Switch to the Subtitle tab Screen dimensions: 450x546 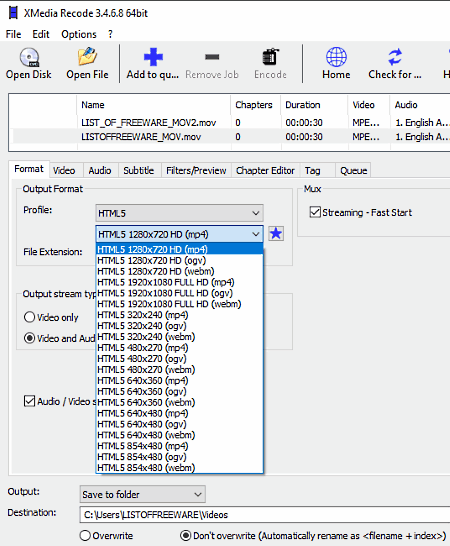pos(139,170)
